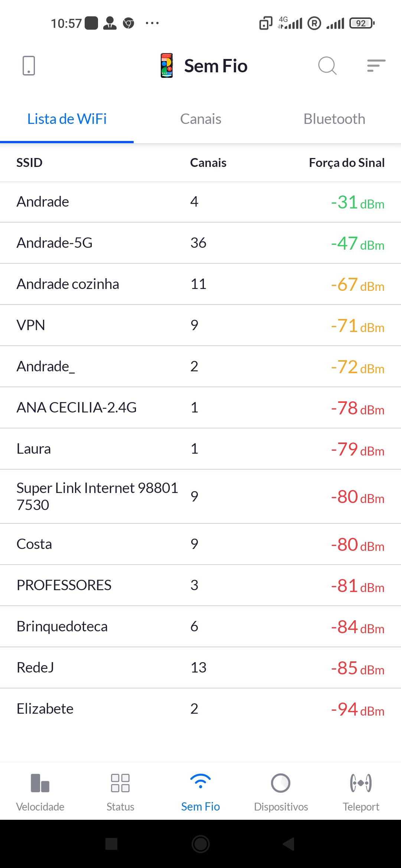Open the Teleport icon in bottom bar

(361, 783)
